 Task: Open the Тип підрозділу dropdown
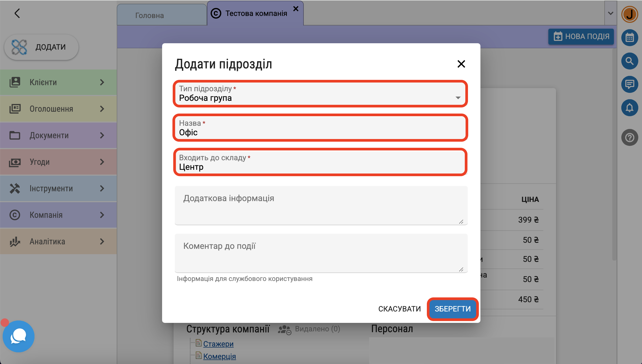[x=320, y=94]
